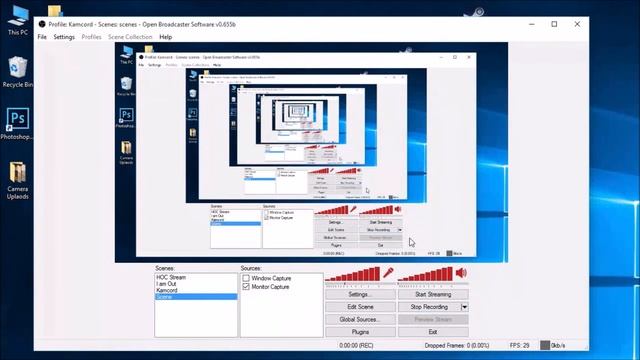Adjust the desktop audio volume meter
Screen dimensions: 640x360
pyautogui.click(x=425, y=274)
